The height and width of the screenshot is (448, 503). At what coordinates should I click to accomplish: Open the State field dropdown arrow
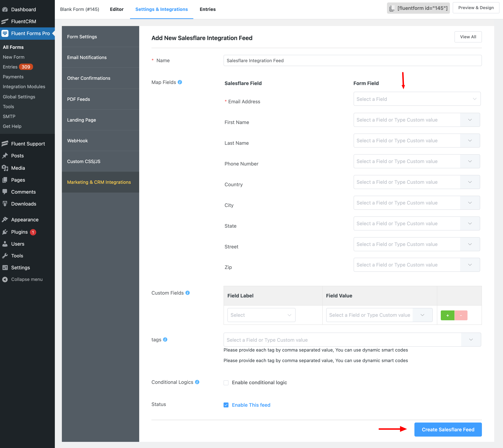(470, 223)
